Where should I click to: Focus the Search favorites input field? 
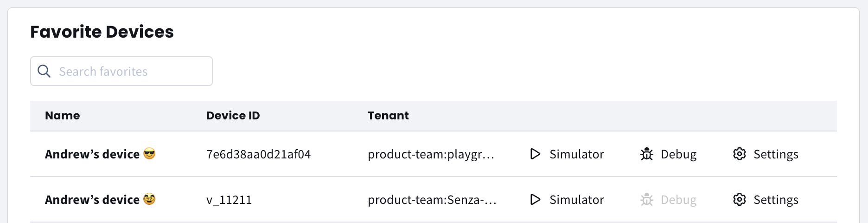130,71
